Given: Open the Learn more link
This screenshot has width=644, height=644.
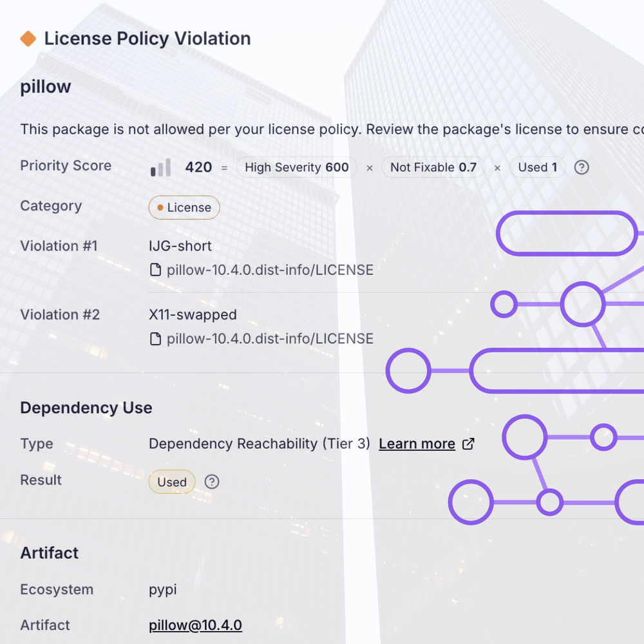Looking at the screenshot, I should click(x=417, y=444).
